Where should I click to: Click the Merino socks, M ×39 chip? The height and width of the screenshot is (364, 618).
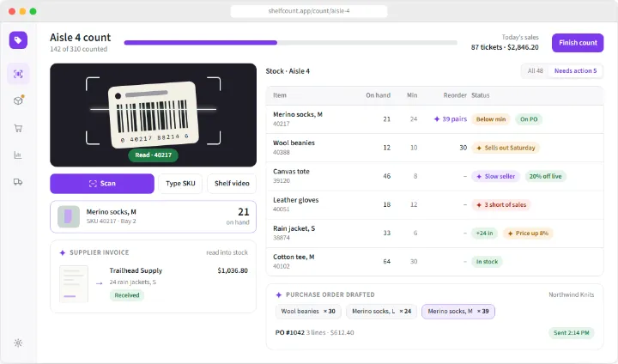click(x=458, y=311)
